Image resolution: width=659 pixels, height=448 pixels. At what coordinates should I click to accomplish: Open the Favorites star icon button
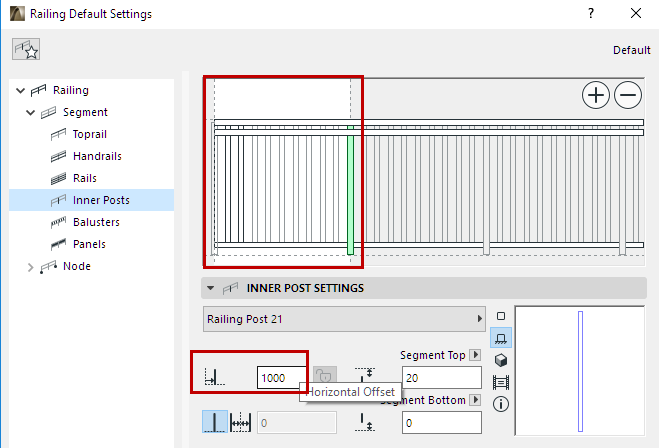click(x=26, y=49)
